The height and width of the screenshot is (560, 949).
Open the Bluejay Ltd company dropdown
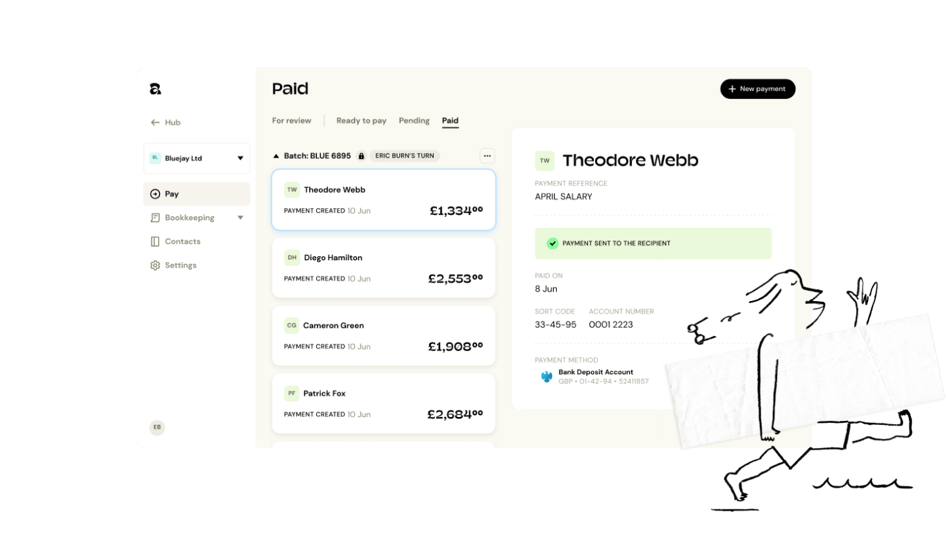(241, 158)
